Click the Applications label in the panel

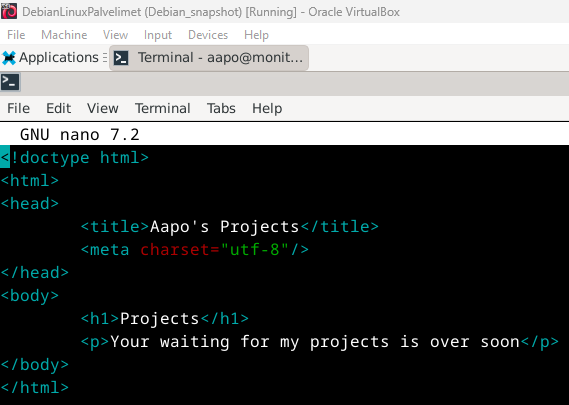click(x=59, y=58)
